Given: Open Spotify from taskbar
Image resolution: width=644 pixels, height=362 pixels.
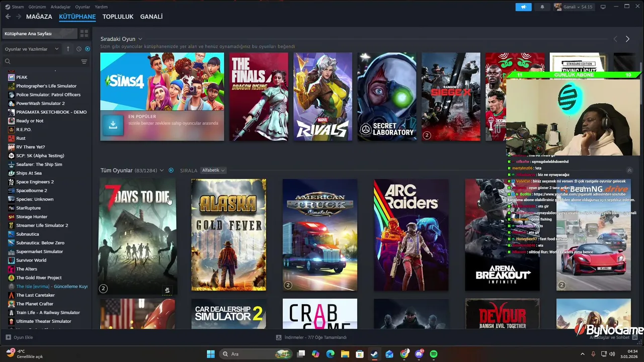Looking at the screenshot, I should [x=434, y=354].
